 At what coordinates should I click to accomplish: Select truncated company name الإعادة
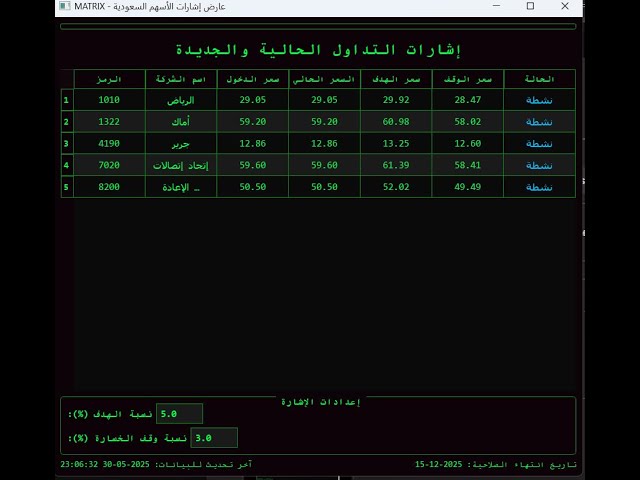click(x=181, y=187)
